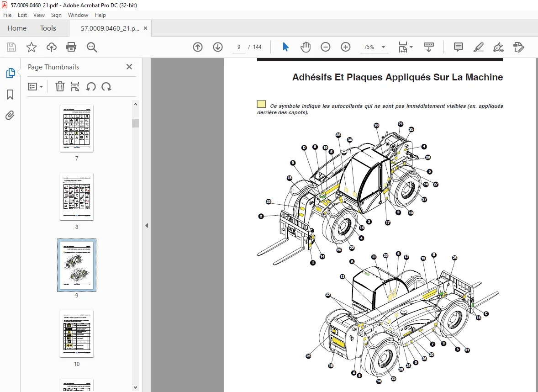Choose the Selection arrow tool

[x=285, y=47]
